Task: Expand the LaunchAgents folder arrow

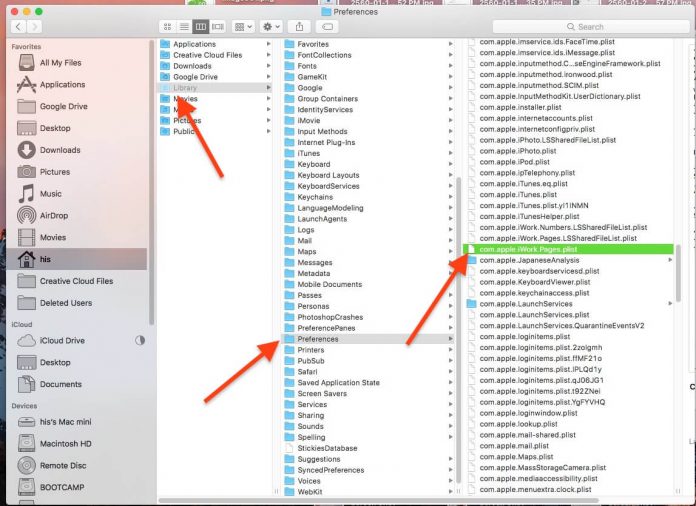Action: tap(451, 219)
